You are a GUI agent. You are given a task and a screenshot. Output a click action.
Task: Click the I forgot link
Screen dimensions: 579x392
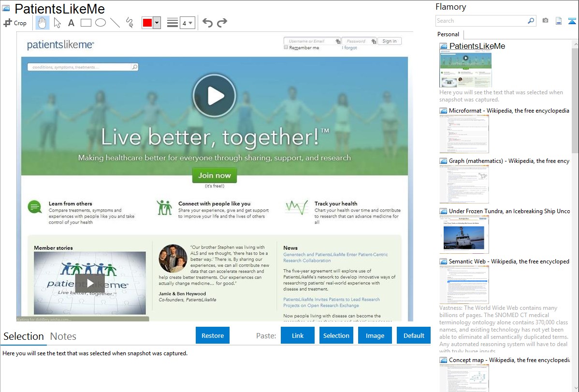coord(349,48)
